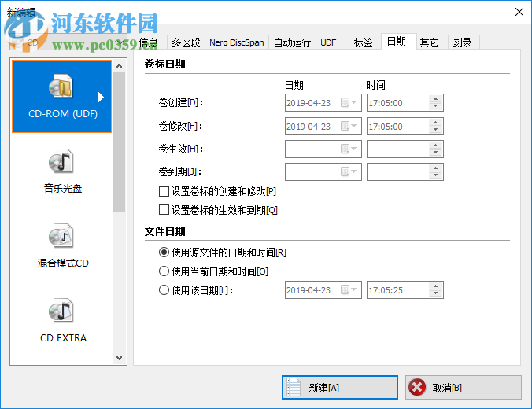Image resolution: width=532 pixels, height=409 pixels.
Task: Open the Nero DiscSpan tab
Action: tap(237, 42)
